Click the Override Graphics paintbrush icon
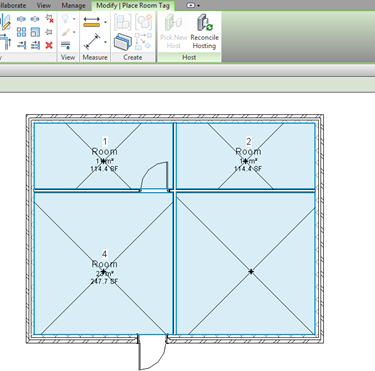Image resolution: width=375 pixels, height=371 pixels. click(x=66, y=32)
